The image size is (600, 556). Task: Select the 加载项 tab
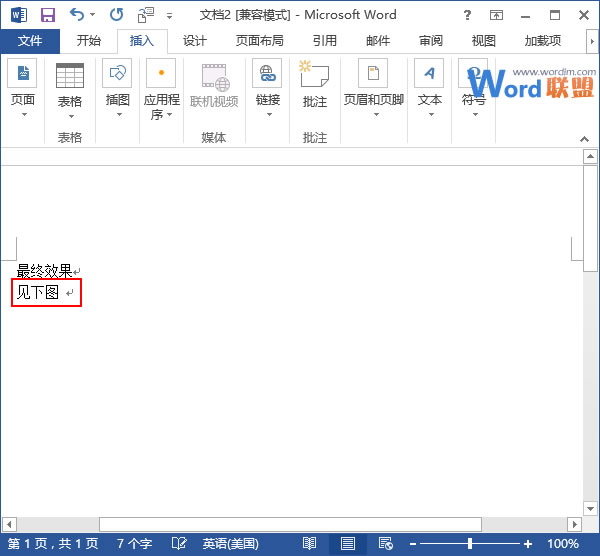pyautogui.click(x=543, y=41)
